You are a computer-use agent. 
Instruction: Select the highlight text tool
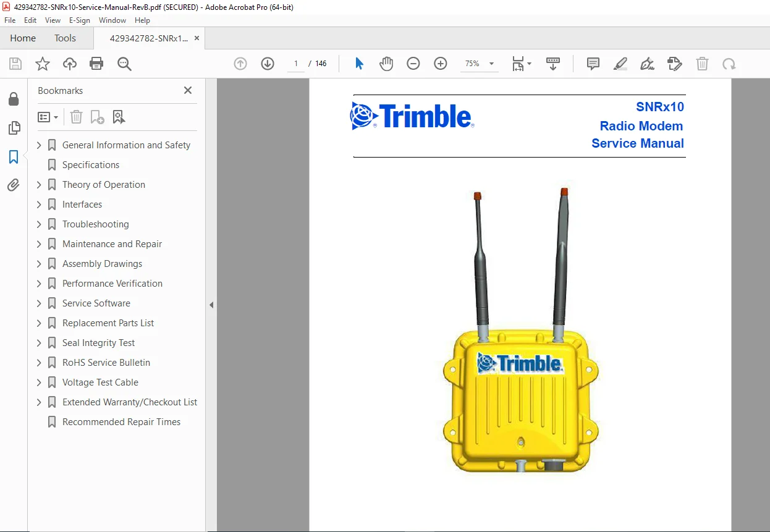point(620,64)
